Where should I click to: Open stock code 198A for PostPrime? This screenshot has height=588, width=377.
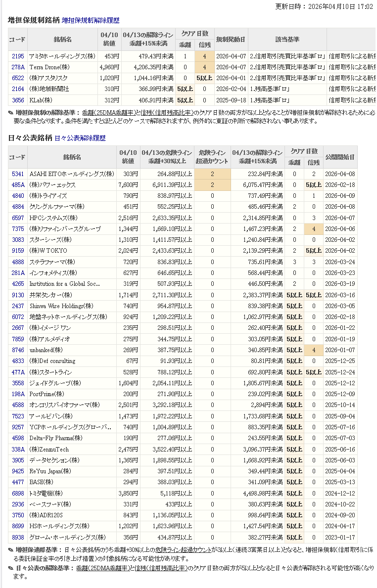[x=18, y=394]
